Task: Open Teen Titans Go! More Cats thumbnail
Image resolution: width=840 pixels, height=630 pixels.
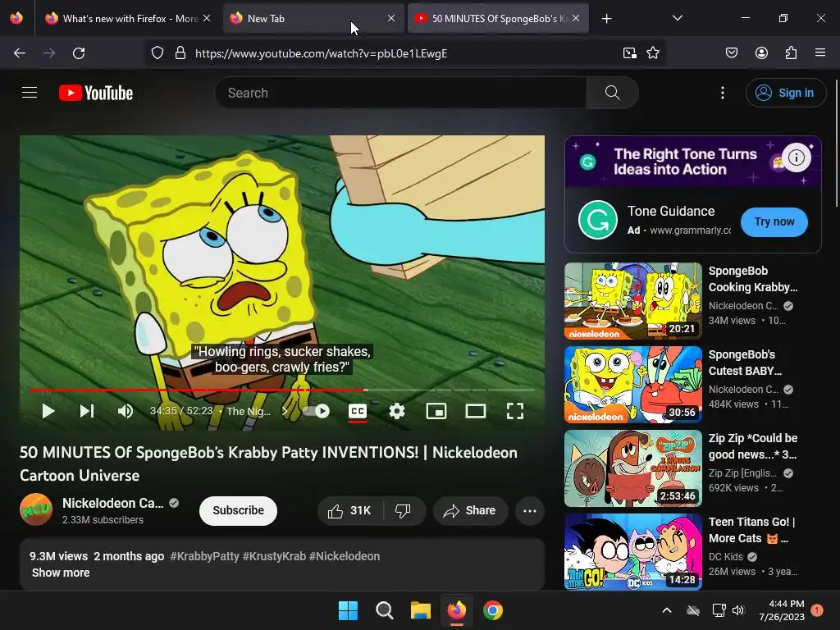Action: (x=633, y=552)
